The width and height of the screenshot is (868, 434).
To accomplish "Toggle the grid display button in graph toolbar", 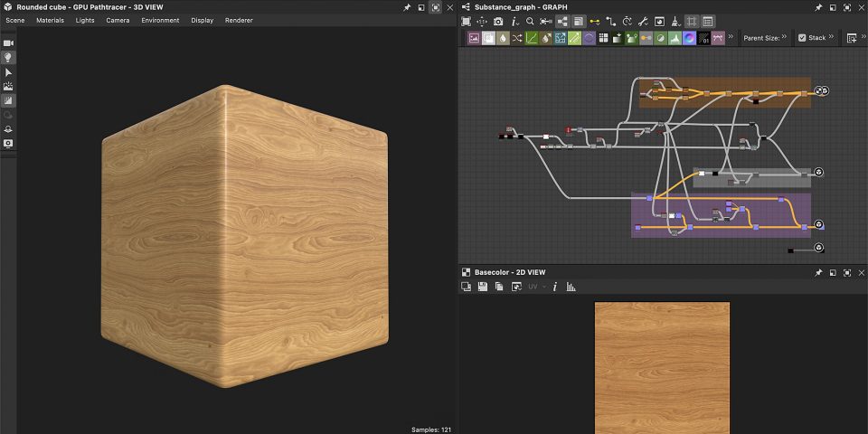I will 692,21.
